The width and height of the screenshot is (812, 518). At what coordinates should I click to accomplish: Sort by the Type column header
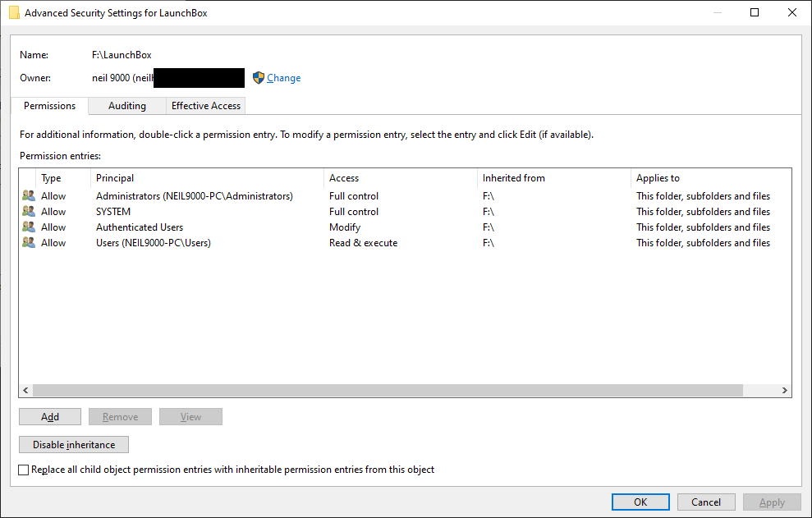click(63, 178)
